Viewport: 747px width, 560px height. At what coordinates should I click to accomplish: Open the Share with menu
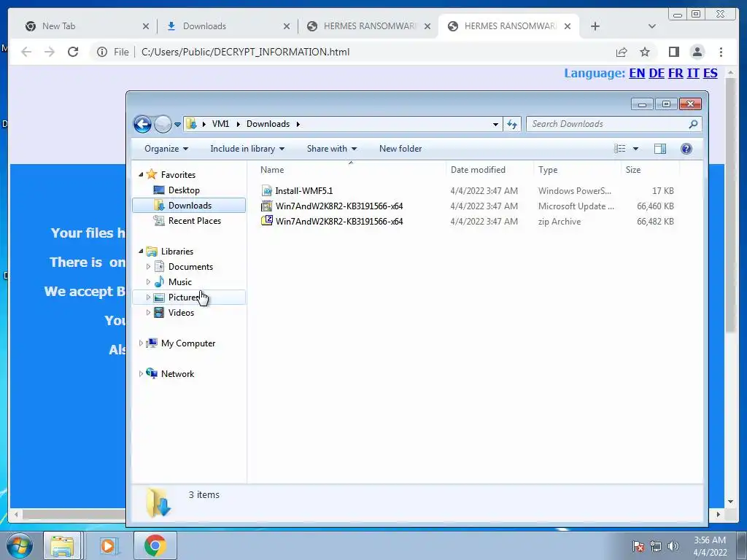coord(332,149)
